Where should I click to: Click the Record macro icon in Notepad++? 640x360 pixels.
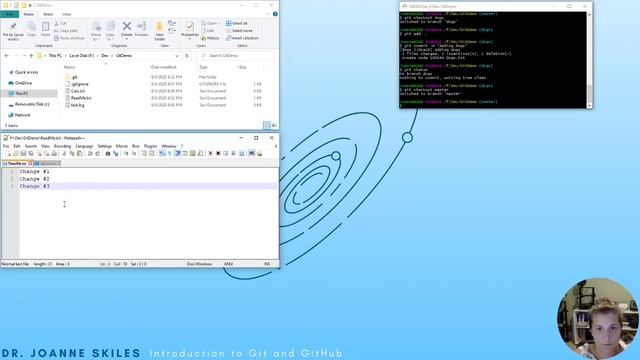210,153
